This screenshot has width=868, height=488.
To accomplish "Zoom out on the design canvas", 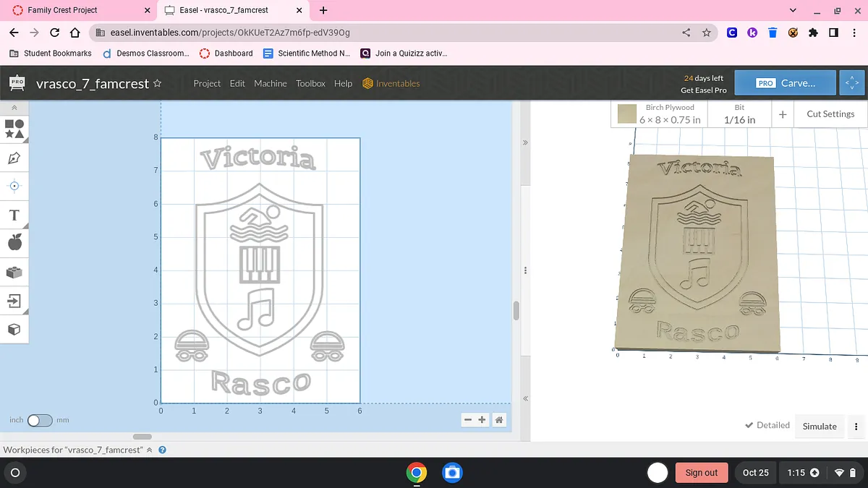I will pos(468,420).
